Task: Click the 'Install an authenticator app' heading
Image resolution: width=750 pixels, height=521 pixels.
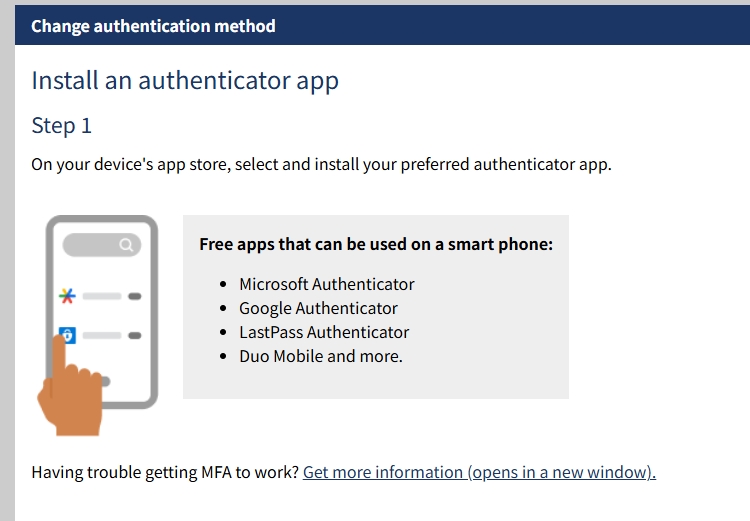Action: (185, 81)
